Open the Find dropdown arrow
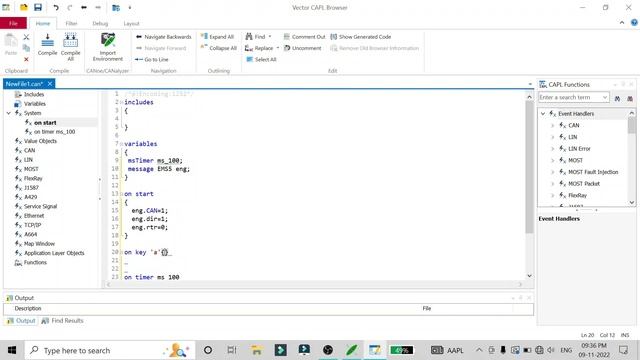The height and width of the screenshot is (360, 640). [270, 37]
